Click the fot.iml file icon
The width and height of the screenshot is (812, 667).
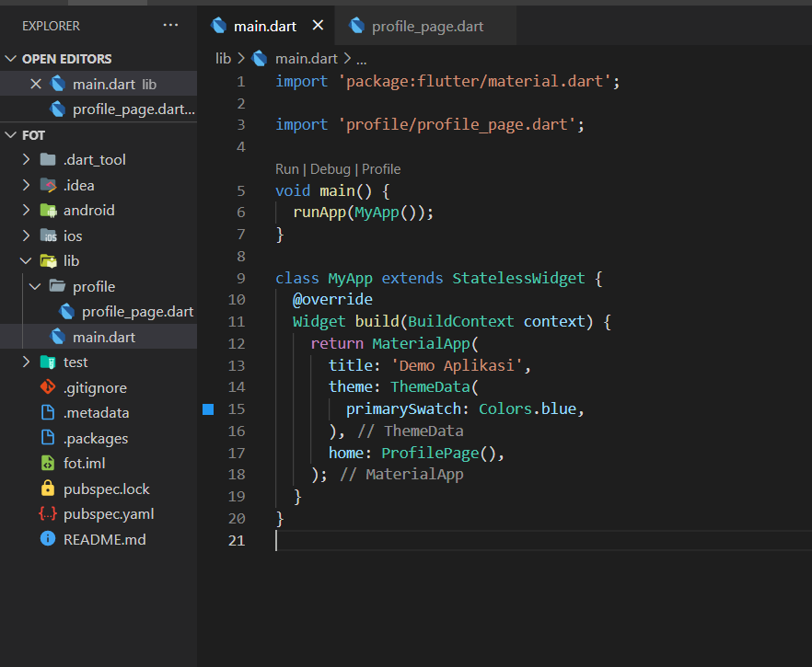click(48, 464)
